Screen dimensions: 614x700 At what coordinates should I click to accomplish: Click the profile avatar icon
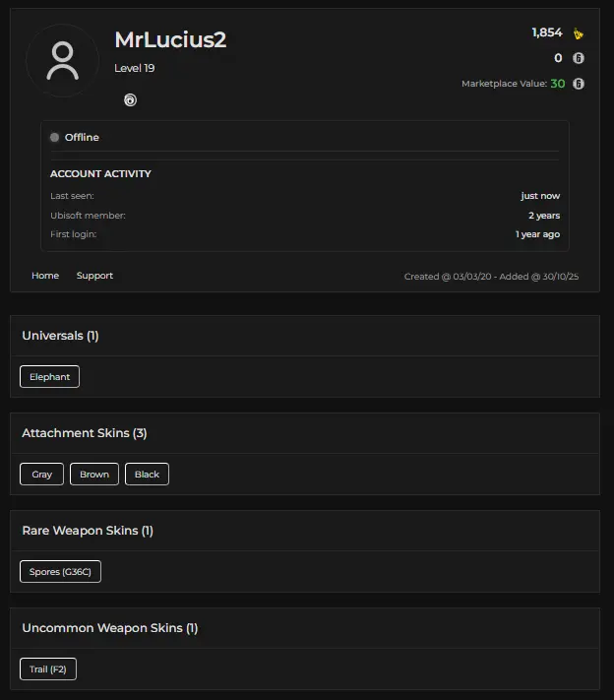[62, 61]
